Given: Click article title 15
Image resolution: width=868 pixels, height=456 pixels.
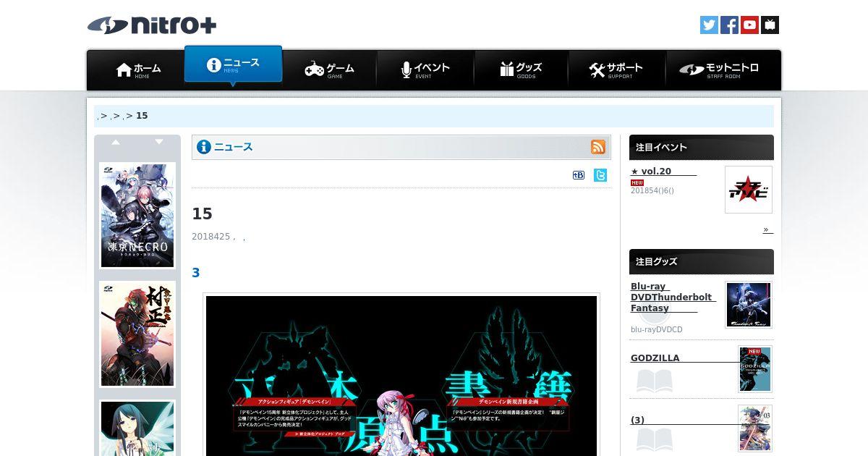Looking at the screenshot, I should 202,214.
